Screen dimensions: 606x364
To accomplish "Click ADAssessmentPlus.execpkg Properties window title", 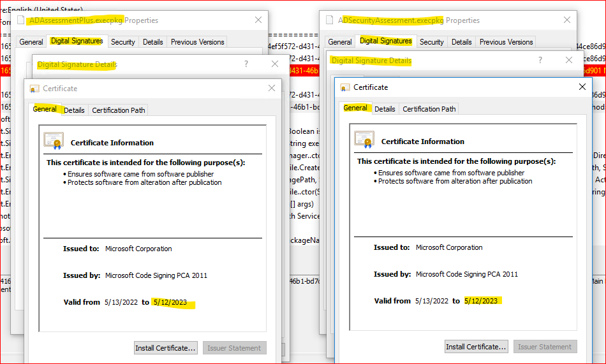I will [x=94, y=20].
